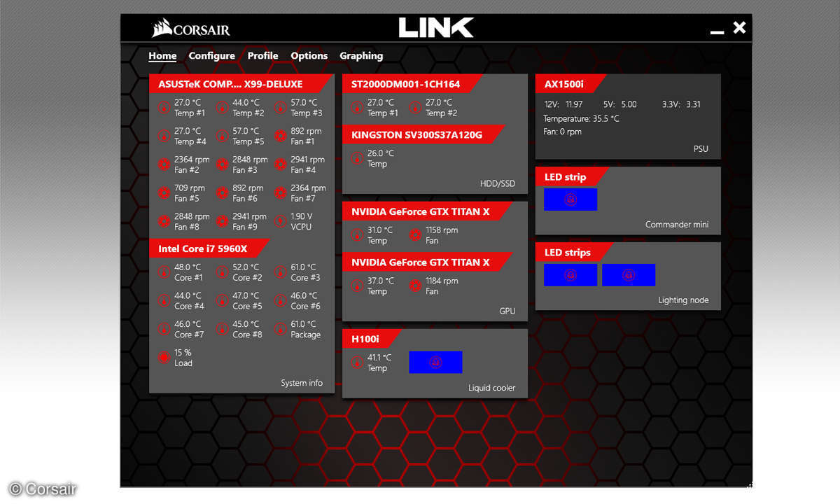Click the 3.3V: 3.31 voltage reading
840x504 pixels.
coord(681,104)
